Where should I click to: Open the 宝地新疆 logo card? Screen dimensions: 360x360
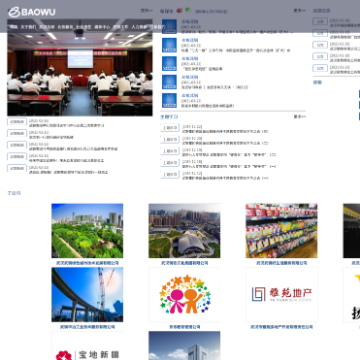pyautogui.click(x=87, y=346)
